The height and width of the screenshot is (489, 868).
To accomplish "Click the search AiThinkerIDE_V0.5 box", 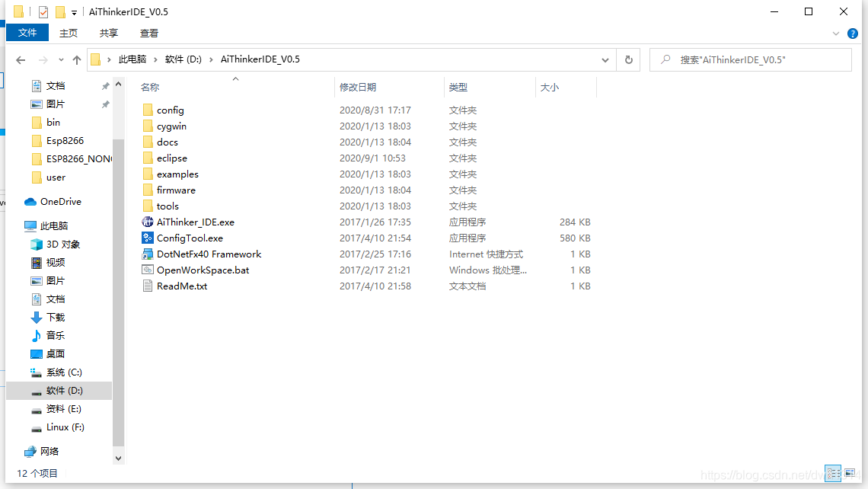I will [751, 60].
